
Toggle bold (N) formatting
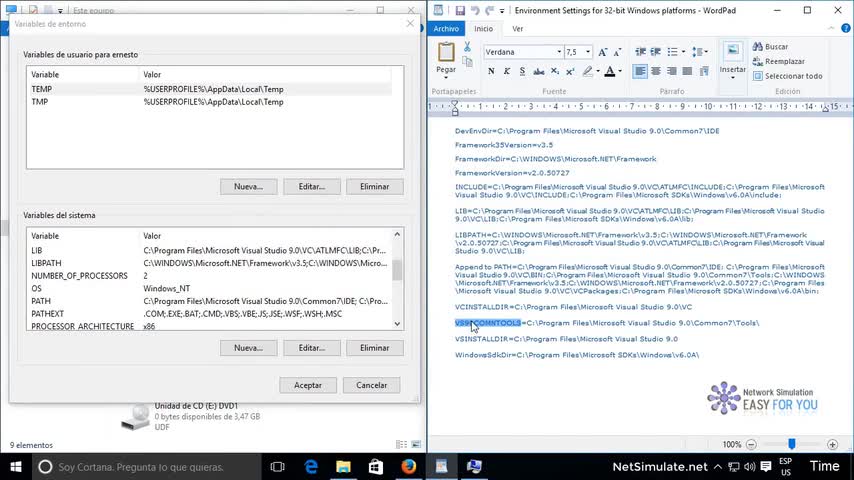click(491, 71)
